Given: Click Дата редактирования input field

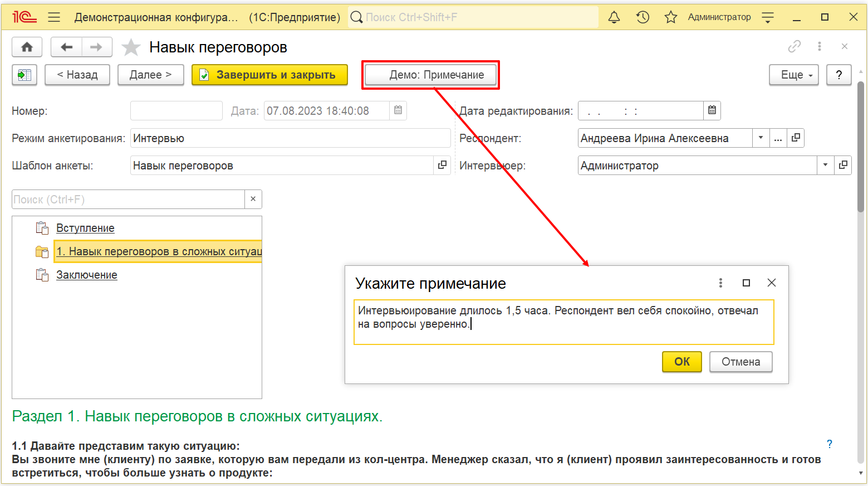Looking at the screenshot, I should click(641, 110).
